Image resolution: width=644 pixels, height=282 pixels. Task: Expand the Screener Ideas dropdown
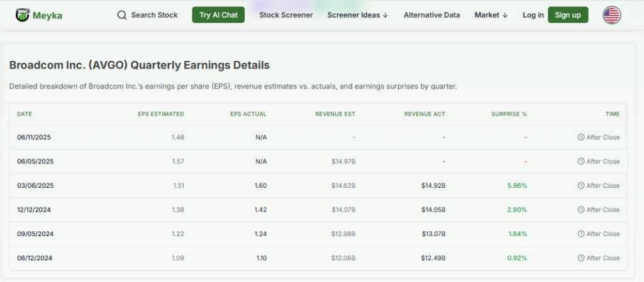pos(358,15)
